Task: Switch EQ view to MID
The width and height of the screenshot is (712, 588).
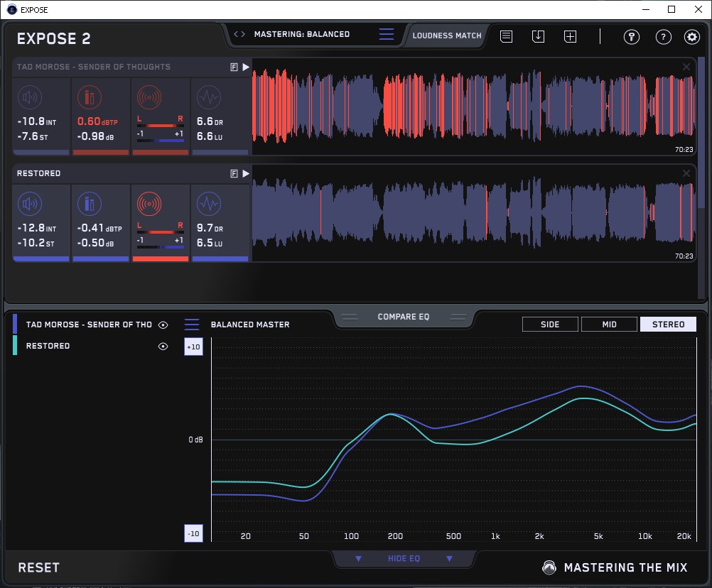Action: [x=609, y=325]
